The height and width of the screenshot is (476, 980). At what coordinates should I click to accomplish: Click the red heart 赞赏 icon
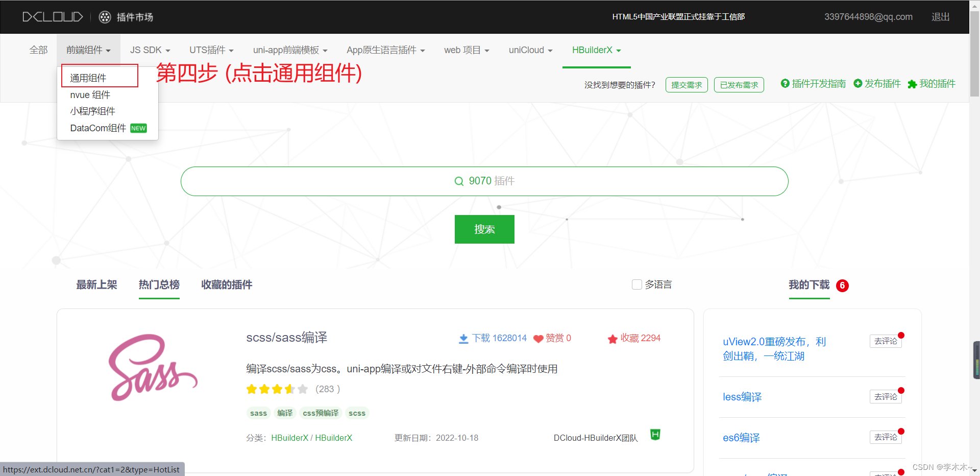click(x=538, y=339)
